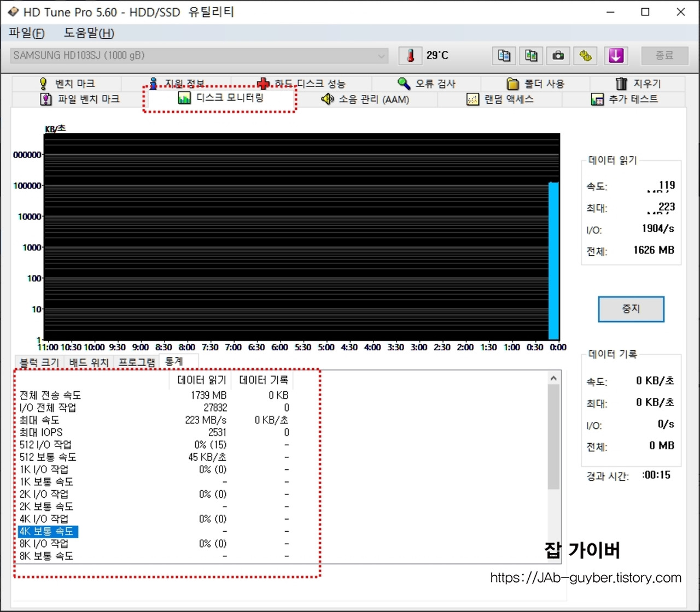The width and height of the screenshot is (700, 612).
Task: Click the HD Tune icon in the title bar
Action: pos(12,11)
